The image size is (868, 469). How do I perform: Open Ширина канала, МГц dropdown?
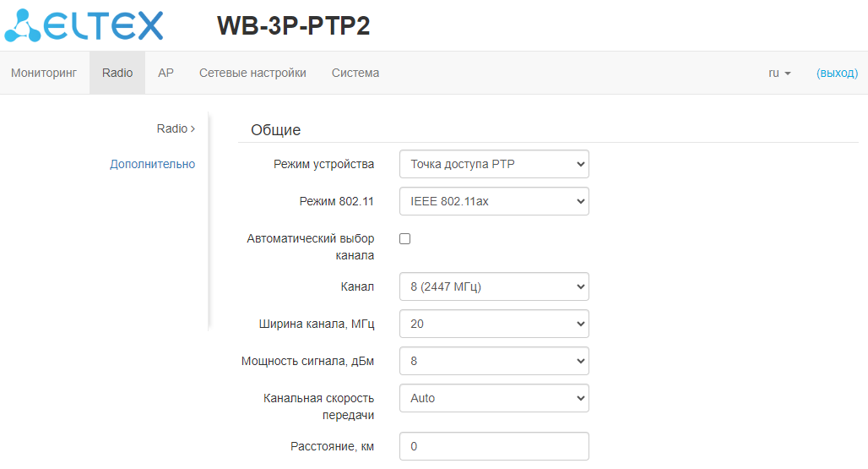pos(494,324)
